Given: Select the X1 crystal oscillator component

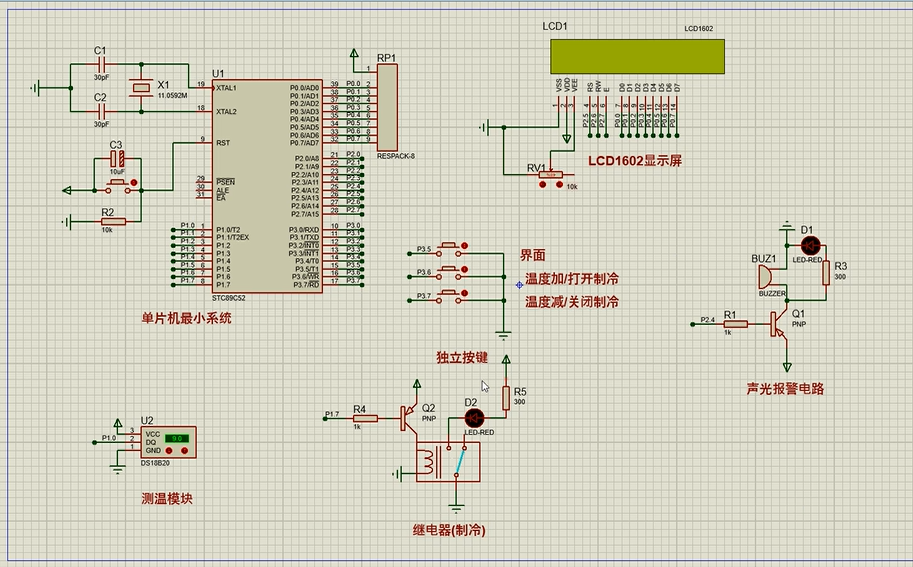Looking at the screenshot, I should pyautogui.click(x=141, y=90).
